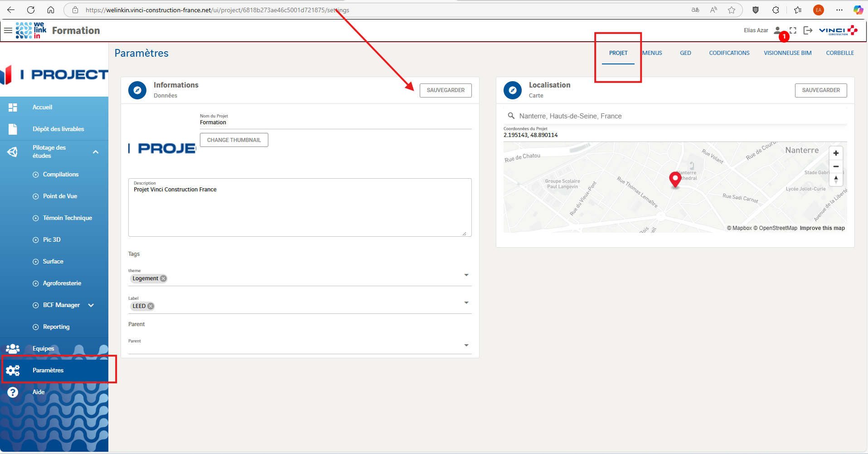Switch to the VISIONNEUSE BIM tab
This screenshot has width=868, height=454.
click(x=787, y=53)
